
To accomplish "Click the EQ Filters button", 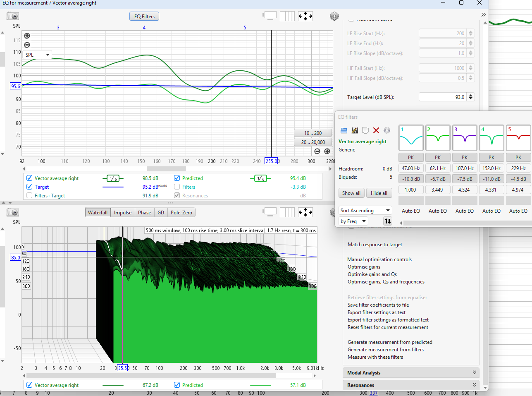I will (x=144, y=16).
